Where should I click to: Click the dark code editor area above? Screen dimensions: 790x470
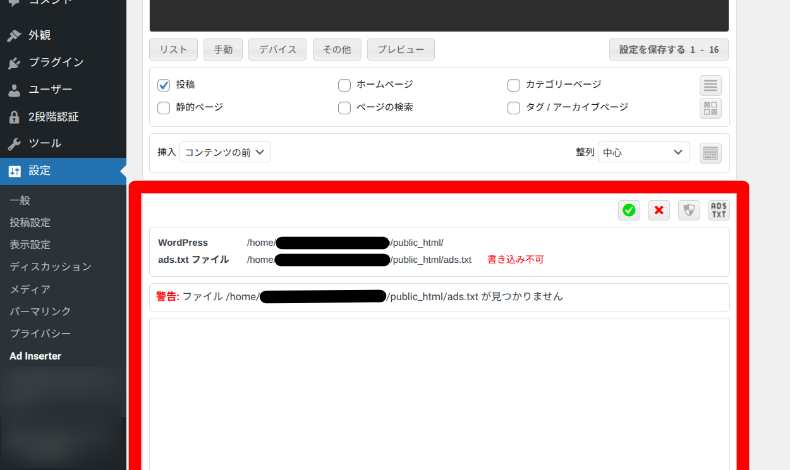pyautogui.click(x=439, y=15)
